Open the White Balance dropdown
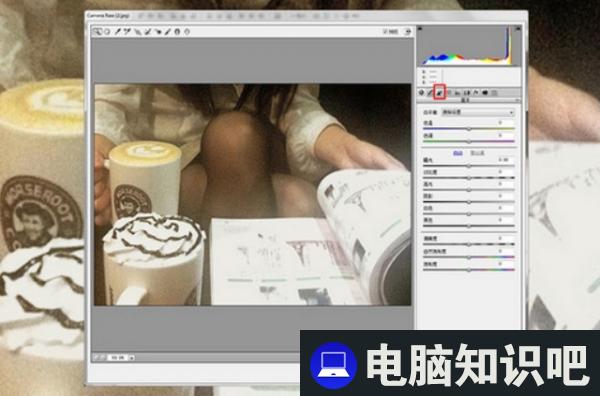Viewport: 600px width, 396px height. (x=478, y=112)
